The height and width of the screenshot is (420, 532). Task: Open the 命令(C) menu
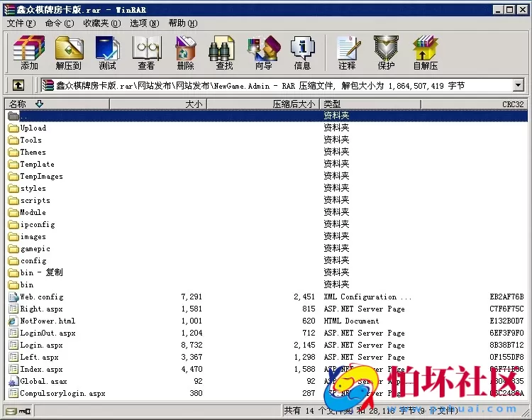(x=60, y=23)
